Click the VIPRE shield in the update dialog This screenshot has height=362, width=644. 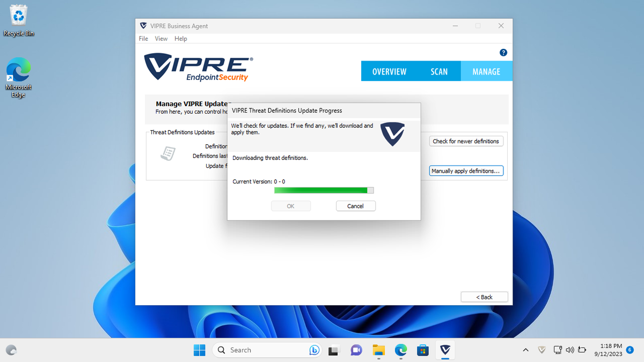[392, 135]
